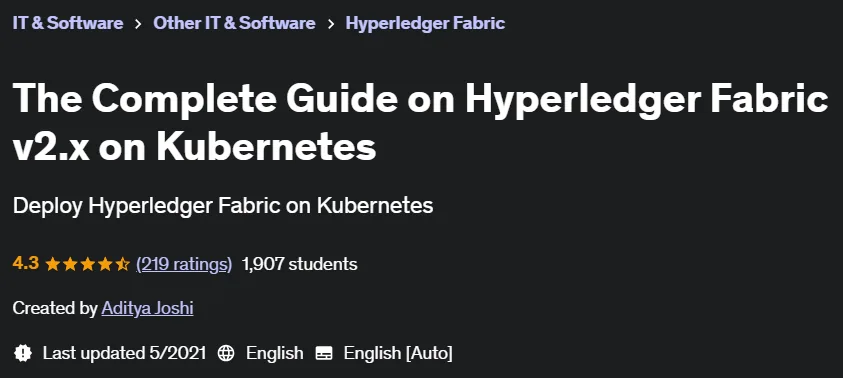
Task: Click chevron after IT & Software breadcrumb
Action: pos(138,24)
